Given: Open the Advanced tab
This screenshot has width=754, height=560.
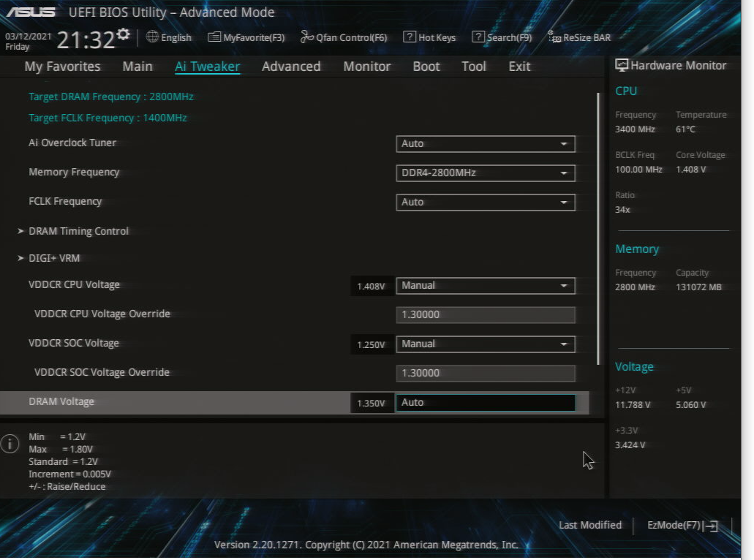Looking at the screenshot, I should (291, 67).
